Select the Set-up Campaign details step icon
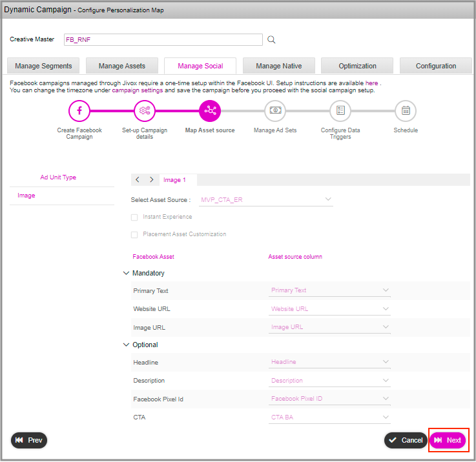Screen dimensions: 476x462 tap(145, 110)
